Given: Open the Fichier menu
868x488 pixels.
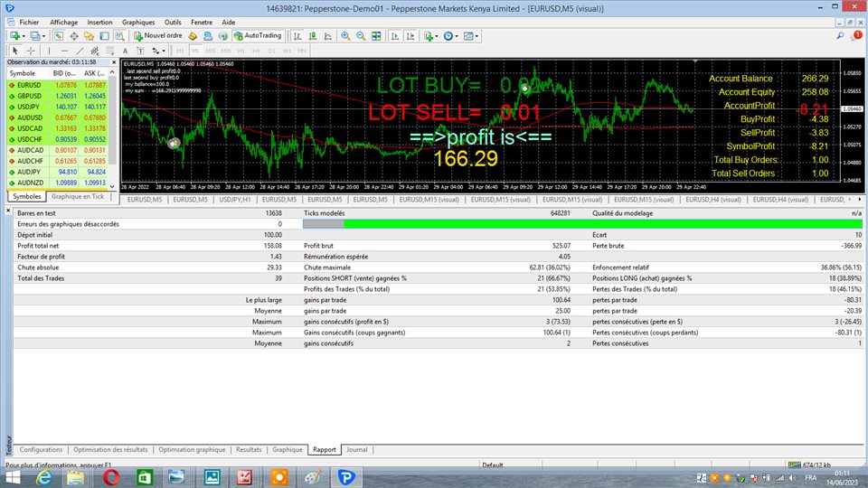Looking at the screenshot, I should [x=29, y=22].
